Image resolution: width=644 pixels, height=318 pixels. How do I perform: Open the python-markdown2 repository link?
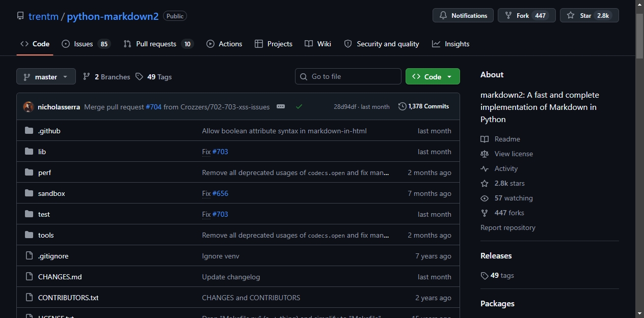(x=113, y=16)
